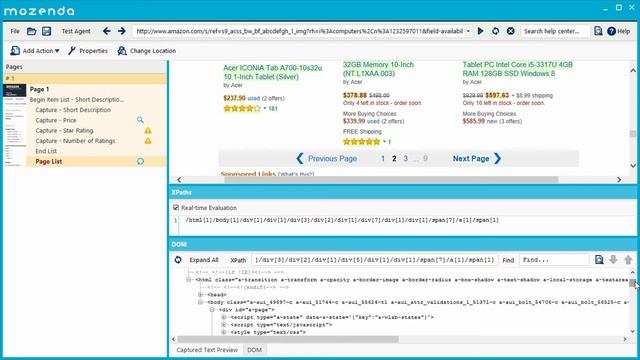Refresh the DOM tree icon
The image size is (640, 360).
click(178, 260)
